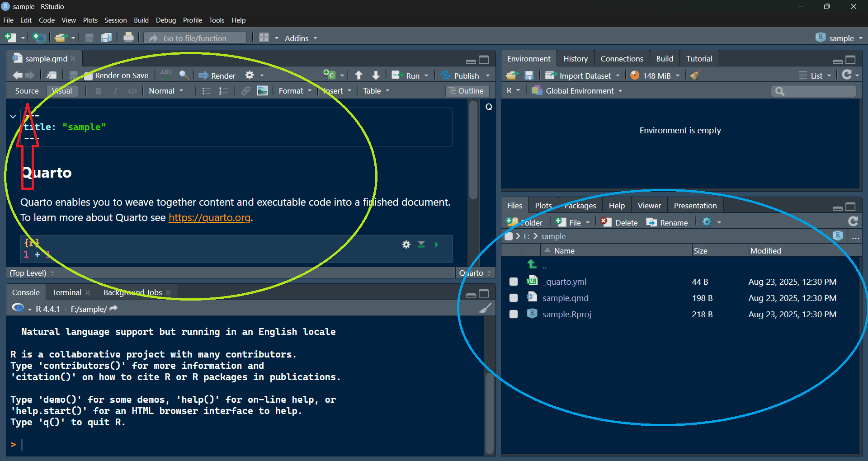Image resolution: width=868 pixels, height=461 pixels.
Task: Click the inline code formatting icon
Action: coord(132,91)
